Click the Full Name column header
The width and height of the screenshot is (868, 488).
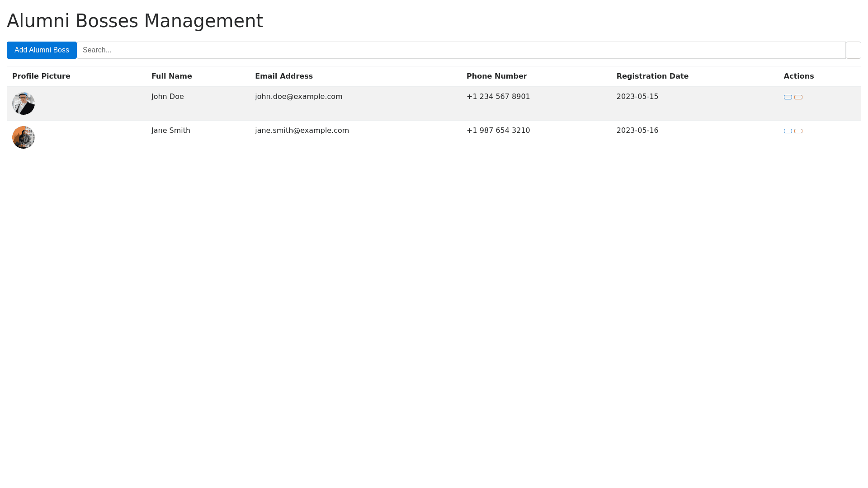pos(171,76)
